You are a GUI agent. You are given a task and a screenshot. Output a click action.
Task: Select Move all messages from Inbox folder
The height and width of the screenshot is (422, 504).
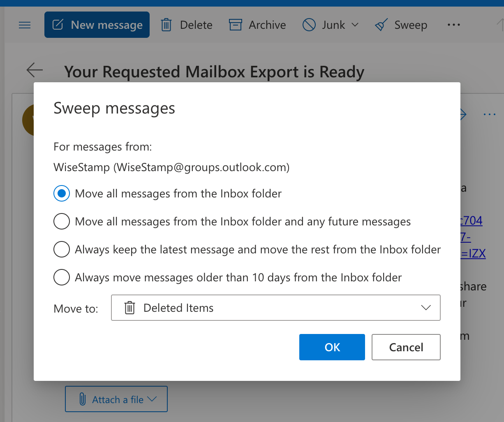click(x=62, y=194)
